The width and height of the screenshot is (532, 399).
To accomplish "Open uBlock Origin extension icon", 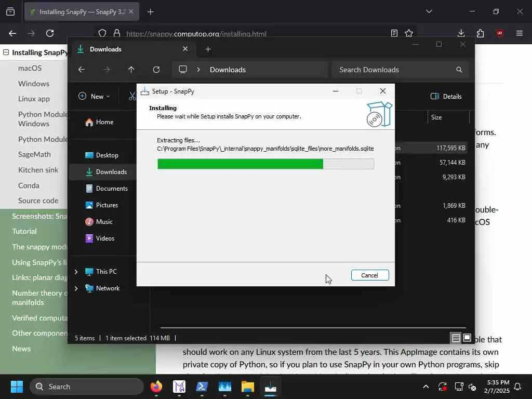I will [499, 33].
